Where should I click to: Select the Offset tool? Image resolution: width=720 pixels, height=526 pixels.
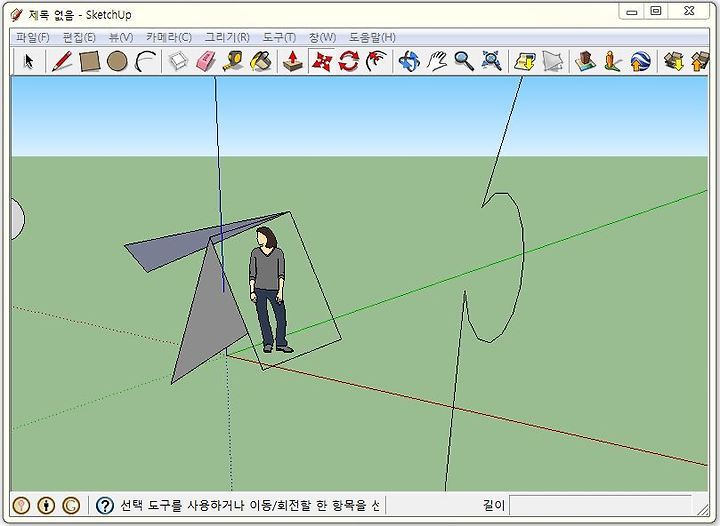pyautogui.click(x=377, y=61)
